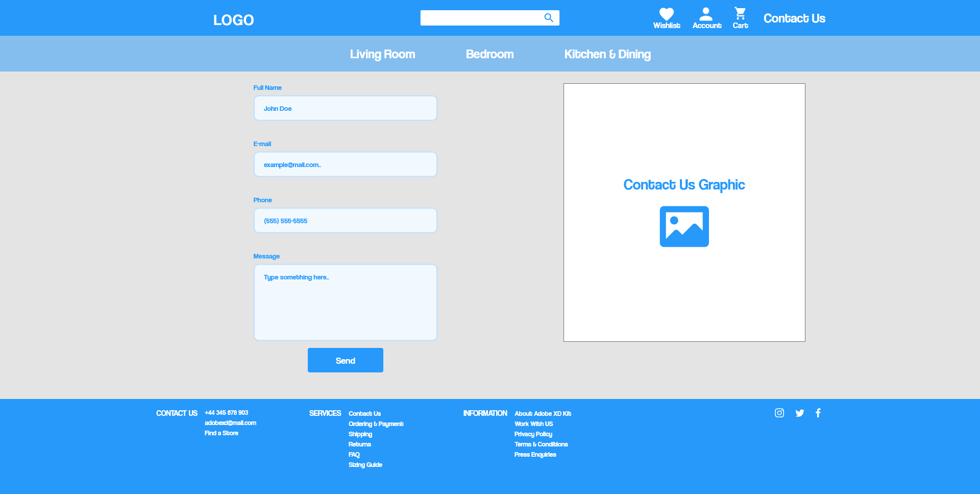
Task: Click the LOGO in the header
Action: [234, 19]
